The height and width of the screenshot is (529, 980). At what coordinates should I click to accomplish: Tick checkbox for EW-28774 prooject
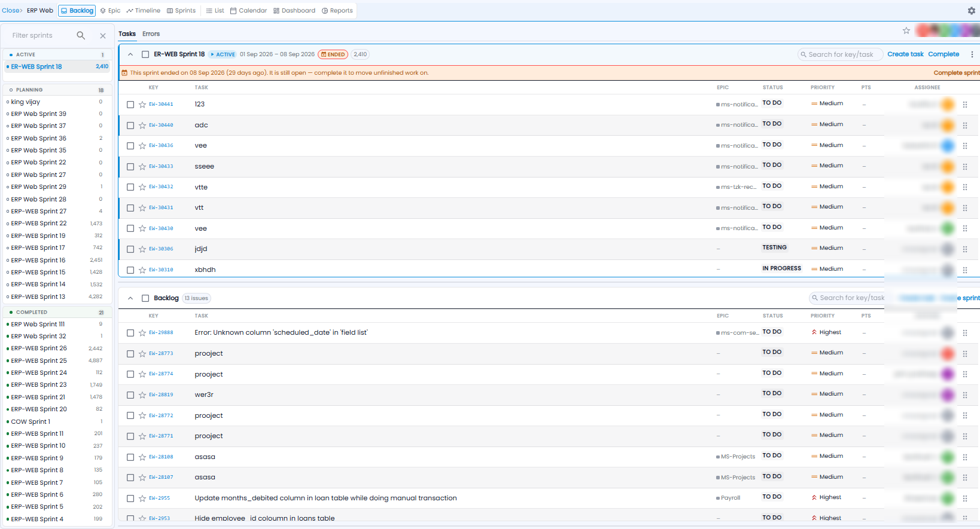[130, 375]
